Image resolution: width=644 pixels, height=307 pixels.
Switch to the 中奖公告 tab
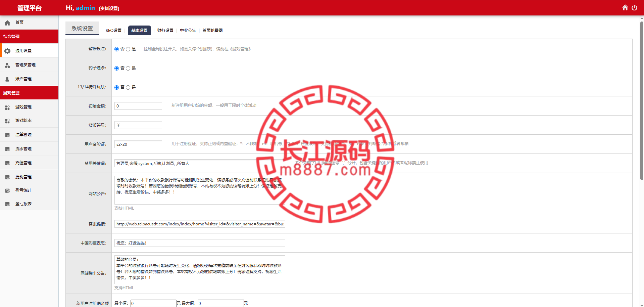[x=188, y=30]
